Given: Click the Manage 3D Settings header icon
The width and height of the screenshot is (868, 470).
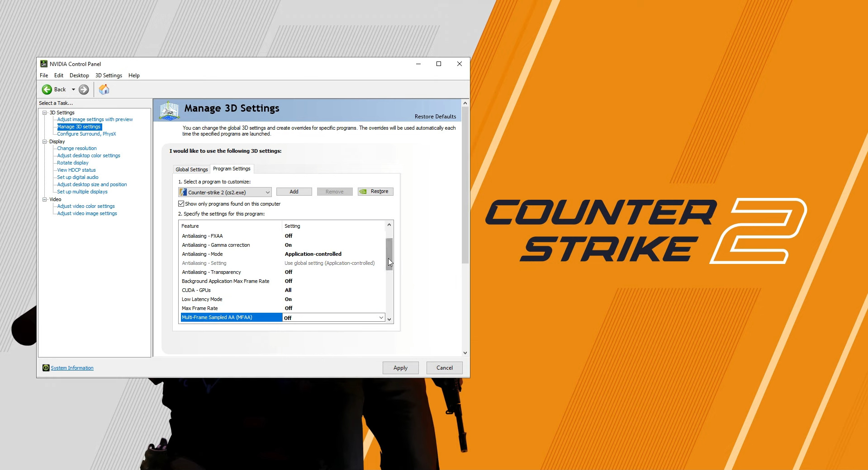Looking at the screenshot, I should 170,110.
